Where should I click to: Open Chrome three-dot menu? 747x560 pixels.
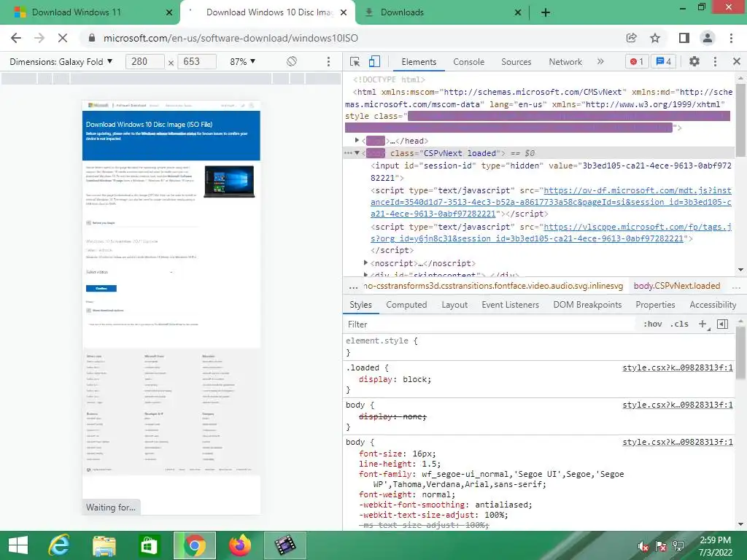(731, 38)
